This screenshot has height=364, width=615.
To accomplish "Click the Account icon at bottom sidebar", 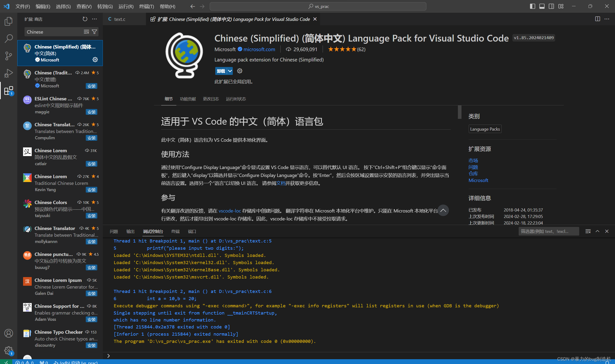I will [x=8, y=334].
